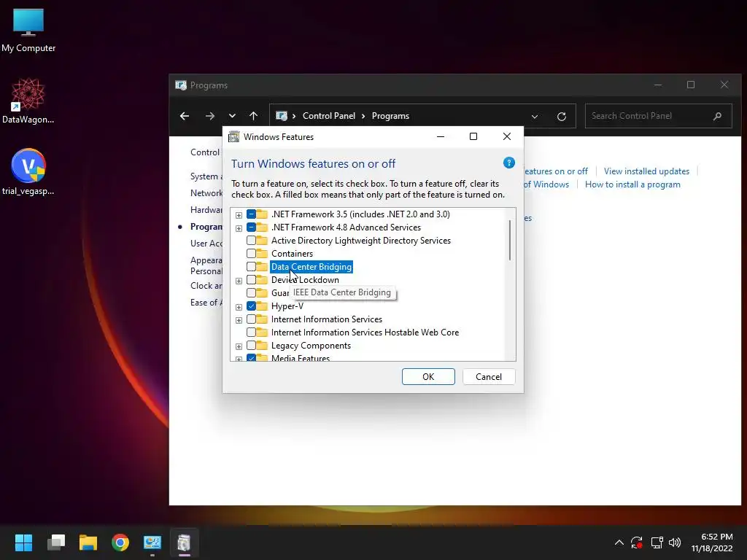Launch File Explorer from the taskbar

tap(88, 542)
